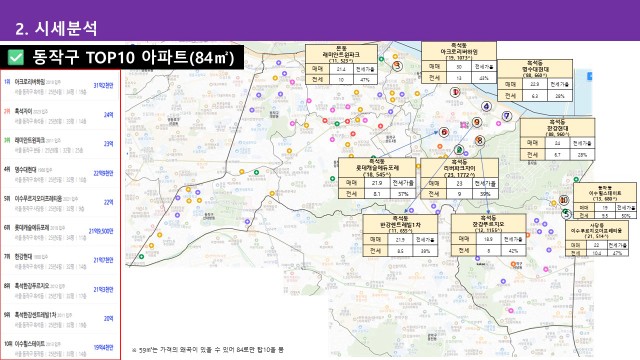Screen dimensions: 640x360
Task: Click the 흑석동 한강현대 info box header
Action: tap(557, 127)
